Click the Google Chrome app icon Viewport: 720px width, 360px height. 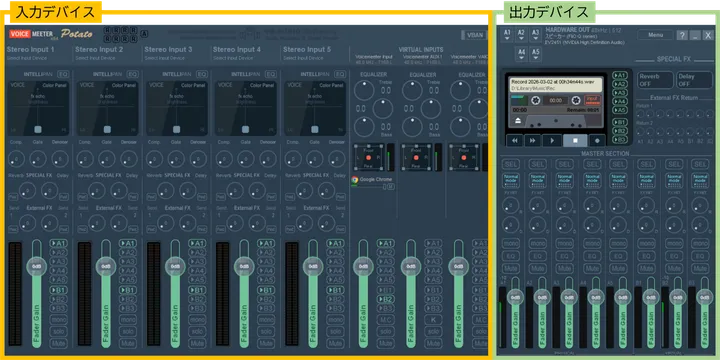(x=354, y=180)
